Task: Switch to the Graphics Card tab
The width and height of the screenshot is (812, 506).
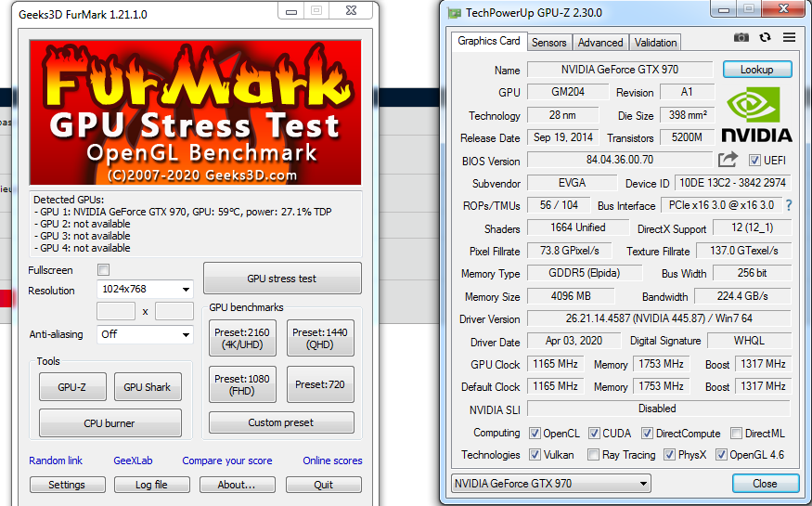Action: click(489, 42)
